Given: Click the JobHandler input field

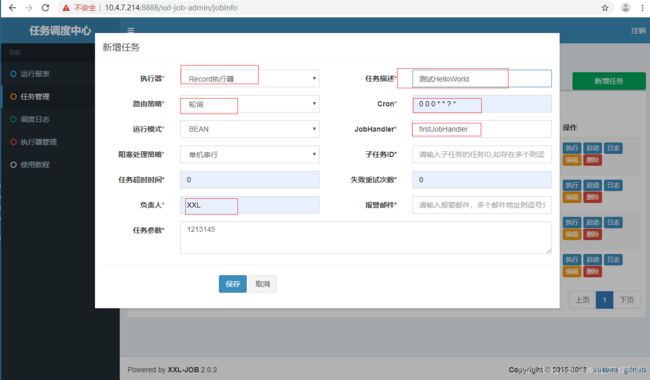Looking at the screenshot, I should (x=482, y=129).
